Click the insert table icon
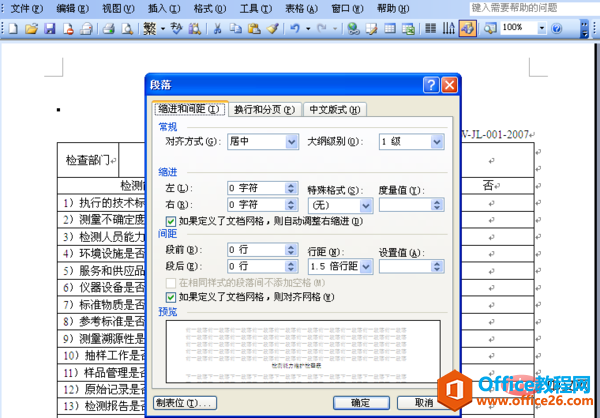Image resolution: width=600 pixels, height=418 pixels. tap(390, 29)
